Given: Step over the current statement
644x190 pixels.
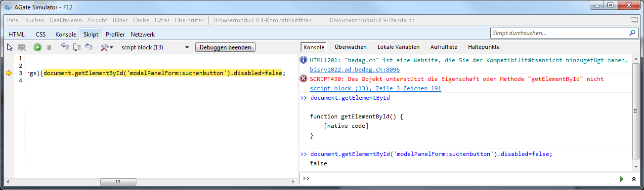Looking at the screenshot, I should [77, 47].
